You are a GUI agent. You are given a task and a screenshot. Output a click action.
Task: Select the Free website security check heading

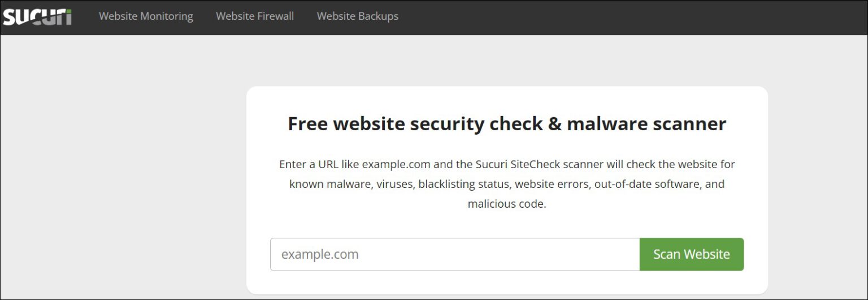click(507, 123)
